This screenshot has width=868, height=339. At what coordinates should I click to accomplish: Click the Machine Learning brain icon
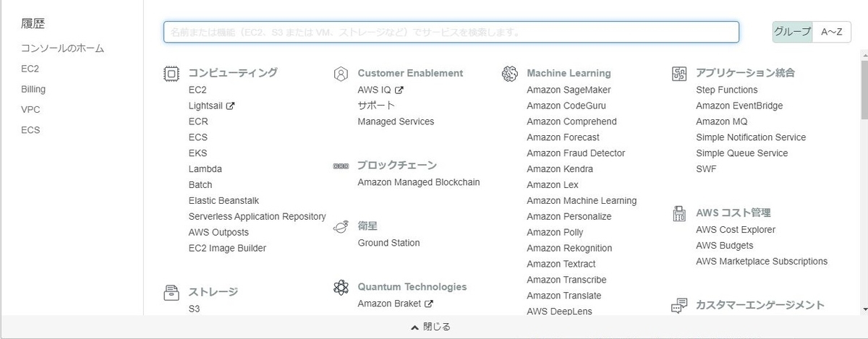(x=510, y=73)
